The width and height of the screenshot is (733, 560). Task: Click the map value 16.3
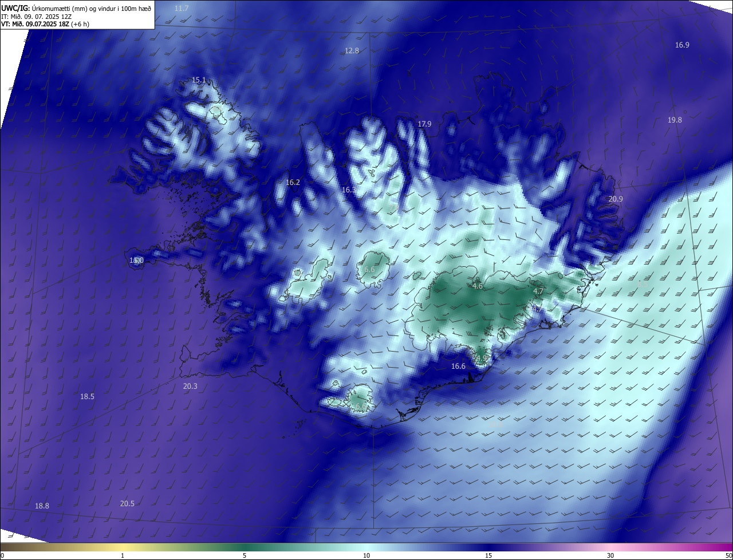[x=349, y=190]
